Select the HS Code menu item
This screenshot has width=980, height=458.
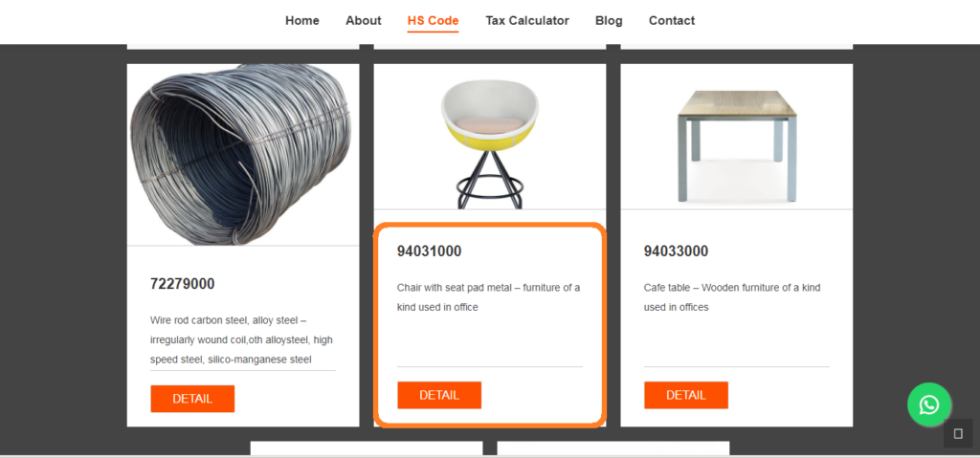(x=434, y=21)
